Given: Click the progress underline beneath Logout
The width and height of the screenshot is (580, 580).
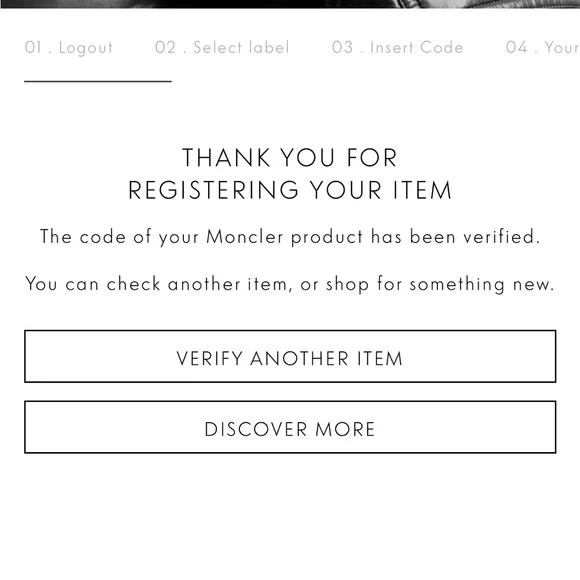Looking at the screenshot, I should (x=98, y=81).
